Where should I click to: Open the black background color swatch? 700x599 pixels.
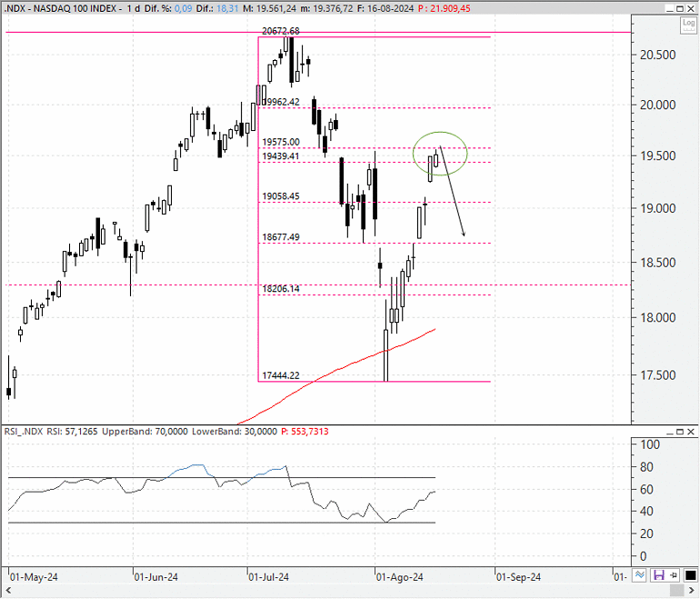click(x=690, y=574)
